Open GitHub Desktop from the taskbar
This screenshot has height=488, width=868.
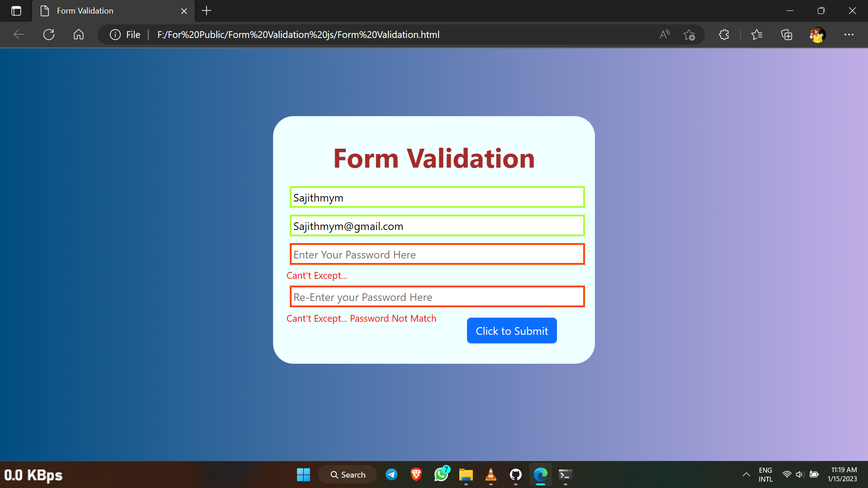coord(516,474)
